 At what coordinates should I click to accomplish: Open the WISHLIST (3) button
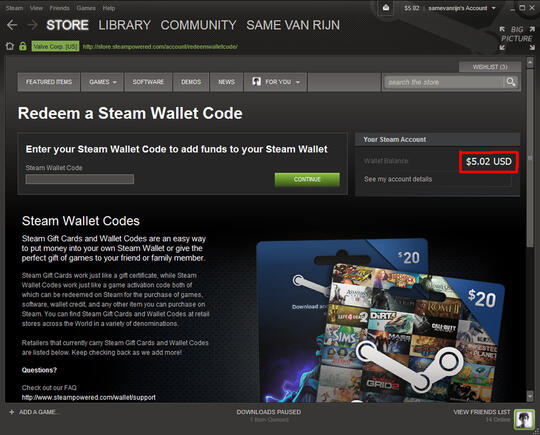(x=490, y=67)
